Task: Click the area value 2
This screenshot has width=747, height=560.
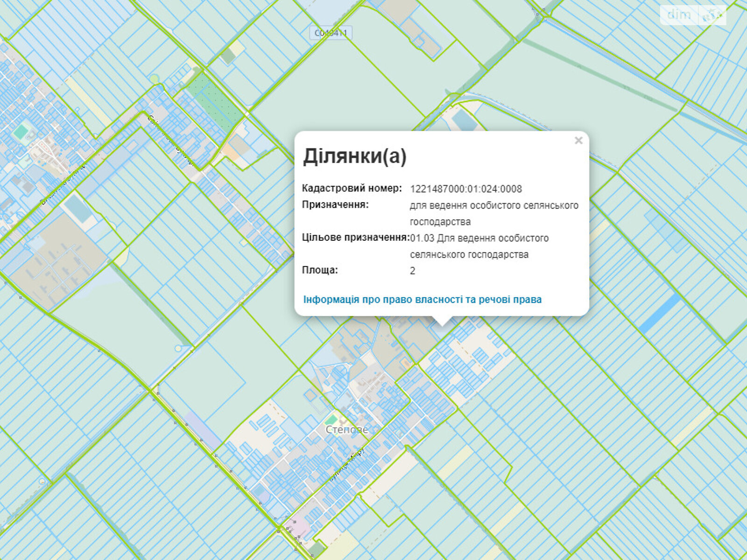Action: point(412,271)
